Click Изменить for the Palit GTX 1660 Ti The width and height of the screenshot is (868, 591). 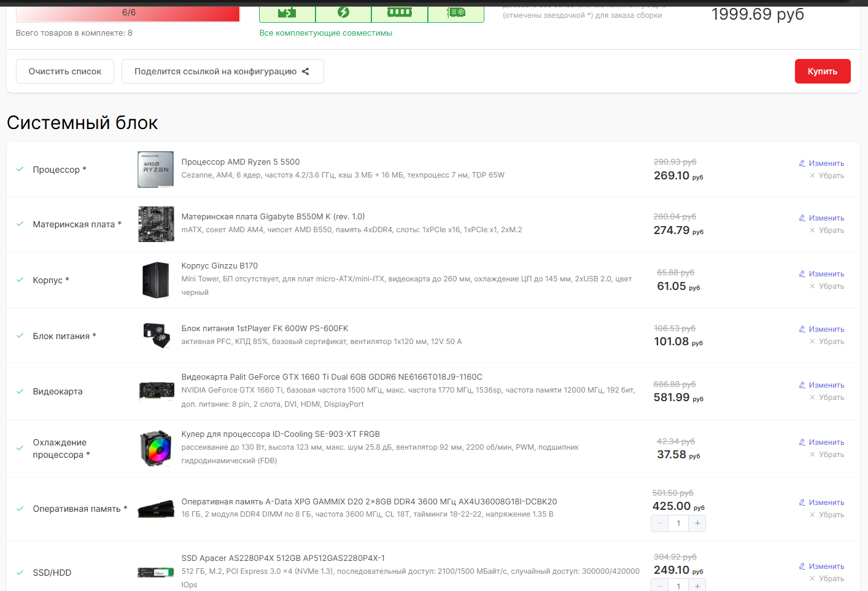coord(821,385)
